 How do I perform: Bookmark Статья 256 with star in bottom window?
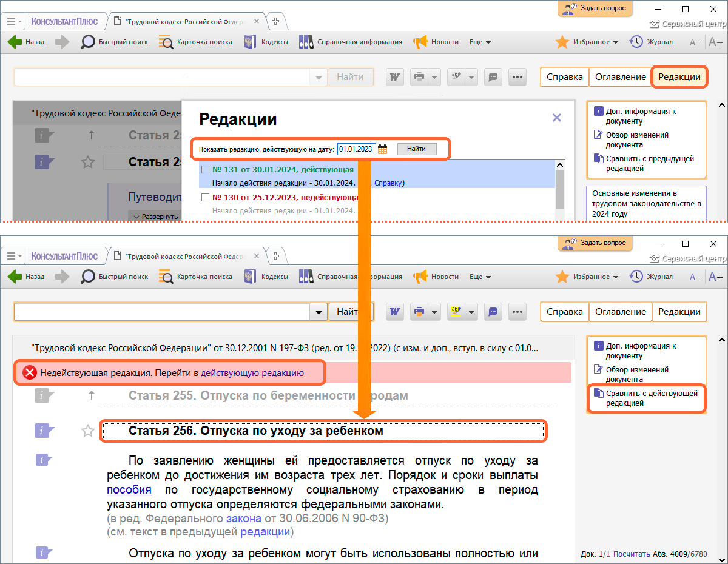coord(89,431)
